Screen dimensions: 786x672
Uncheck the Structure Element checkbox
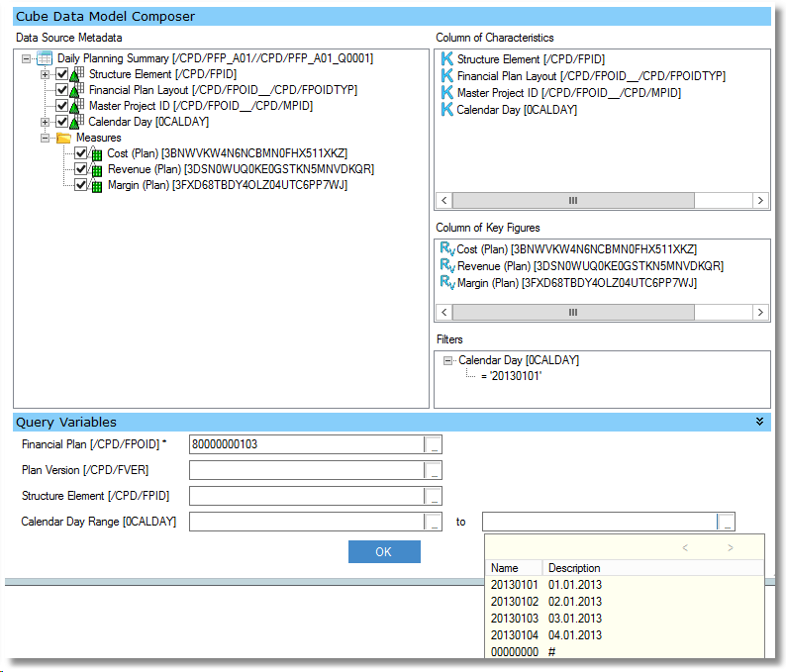tap(61, 74)
